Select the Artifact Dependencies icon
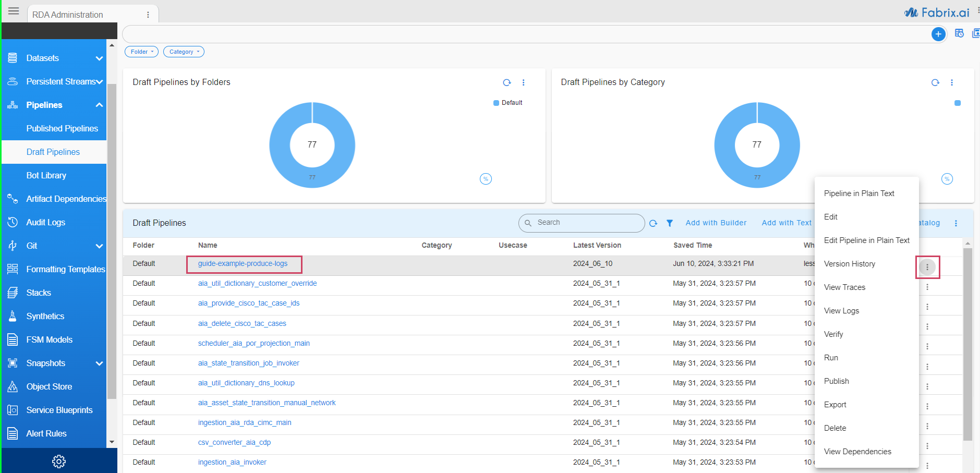The image size is (980, 473). [13, 199]
